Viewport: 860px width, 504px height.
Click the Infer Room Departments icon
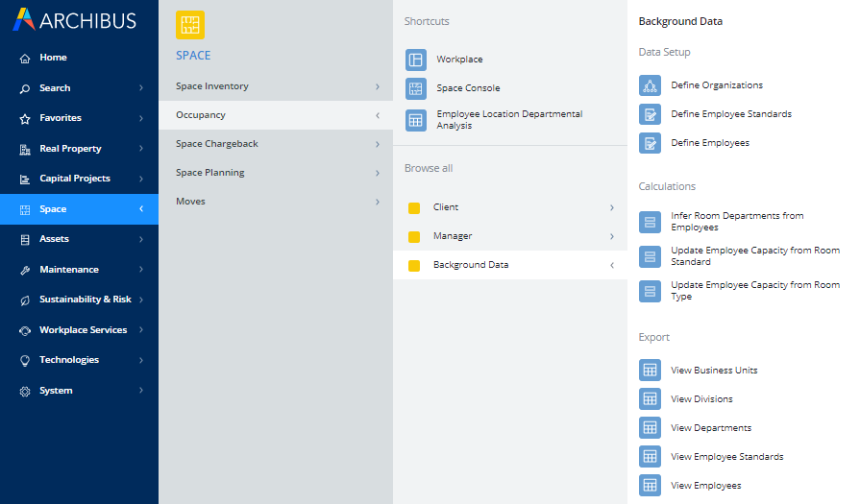click(651, 222)
